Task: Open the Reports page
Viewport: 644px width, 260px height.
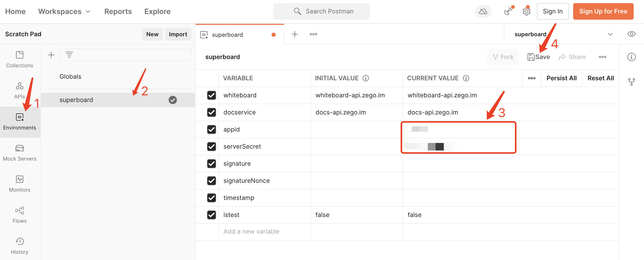Action: 118,11
